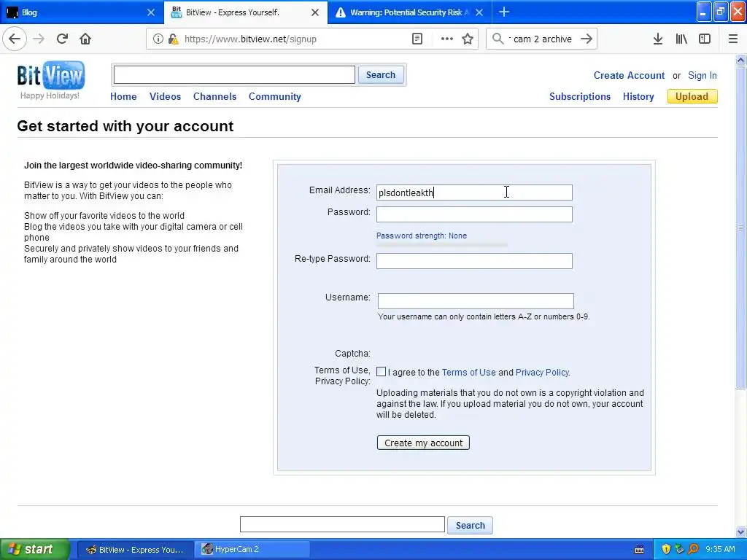Click the 9:35 AM taskbar clock

720,549
